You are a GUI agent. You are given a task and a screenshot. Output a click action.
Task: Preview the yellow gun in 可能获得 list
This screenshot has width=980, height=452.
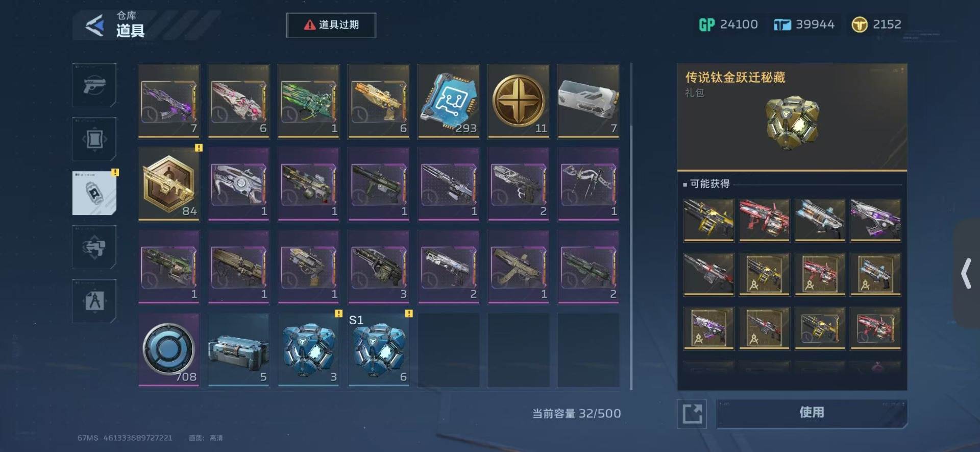pos(708,220)
